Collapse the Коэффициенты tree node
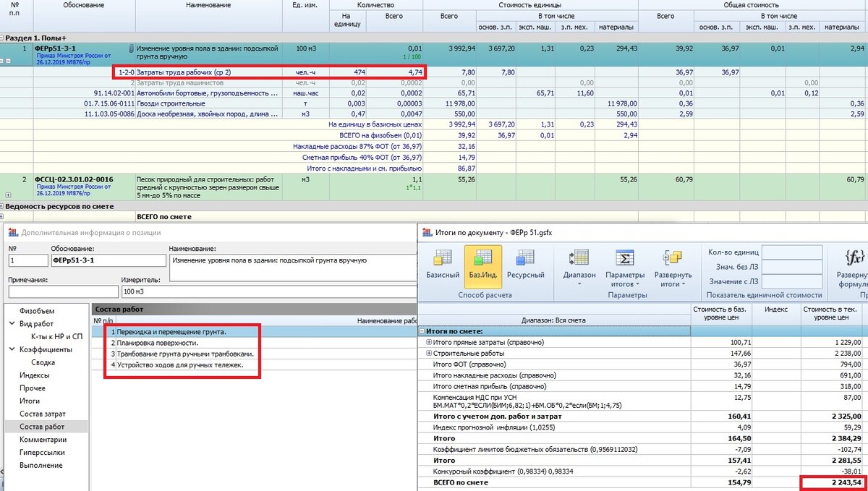 (x=12, y=349)
